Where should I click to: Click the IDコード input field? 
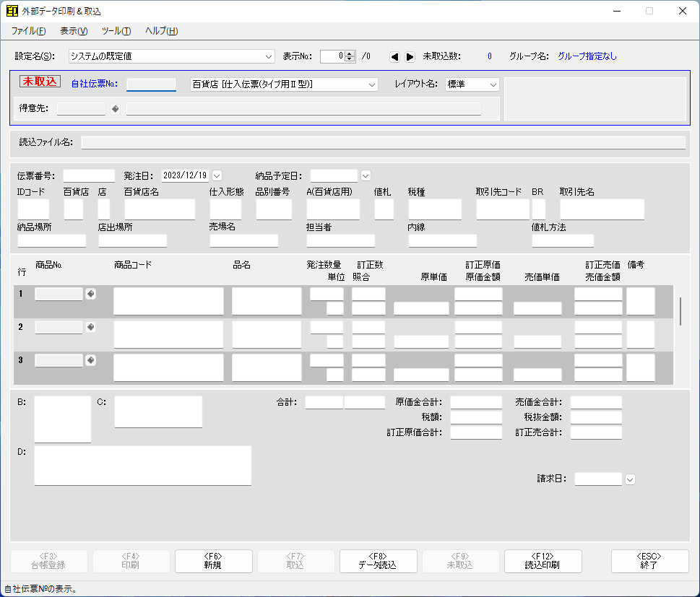(33, 209)
